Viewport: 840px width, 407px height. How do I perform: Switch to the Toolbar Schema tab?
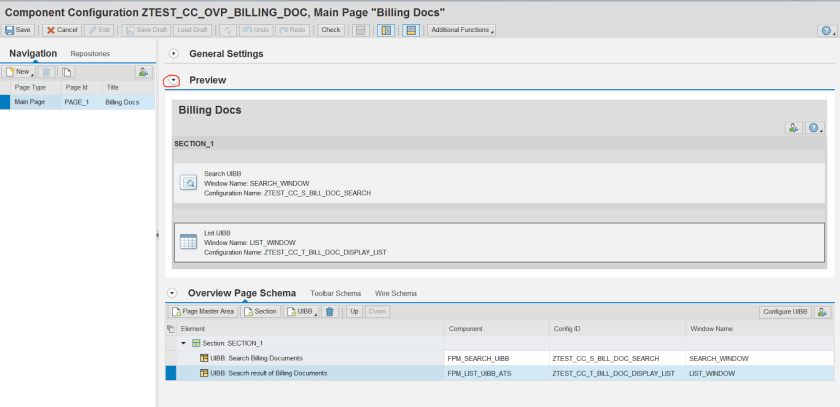pyautogui.click(x=335, y=293)
